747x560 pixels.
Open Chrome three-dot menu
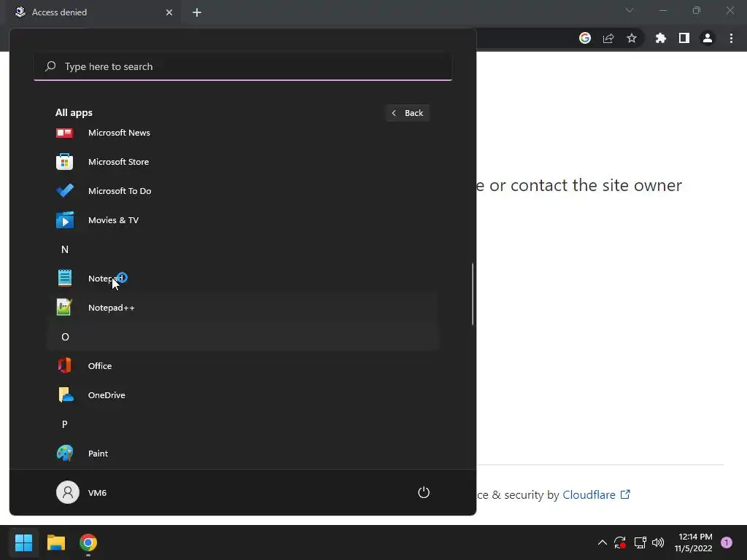click(x=731, y=38)
